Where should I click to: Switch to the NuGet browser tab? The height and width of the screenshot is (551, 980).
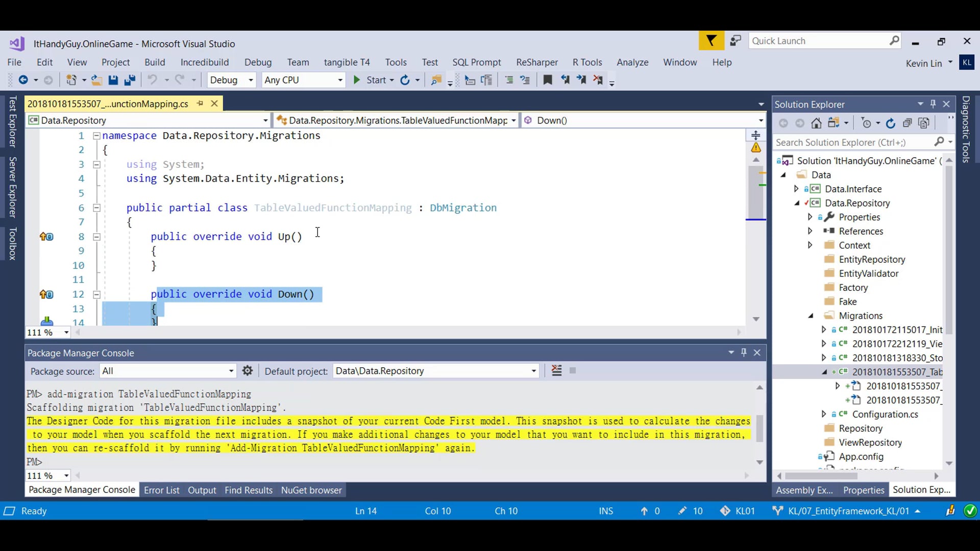tap(311, 490)
